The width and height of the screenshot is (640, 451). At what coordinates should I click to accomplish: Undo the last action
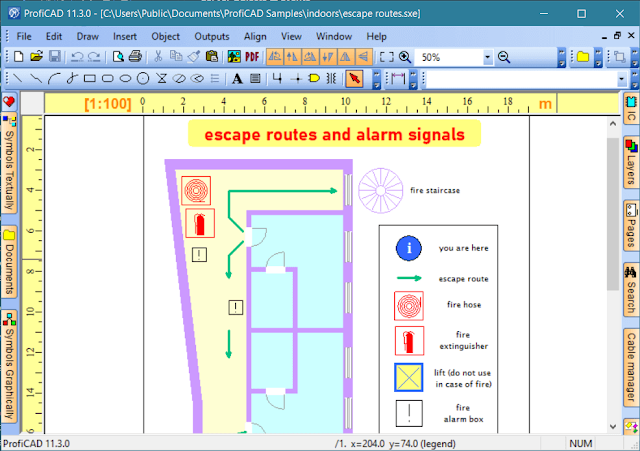coord(77,57)
